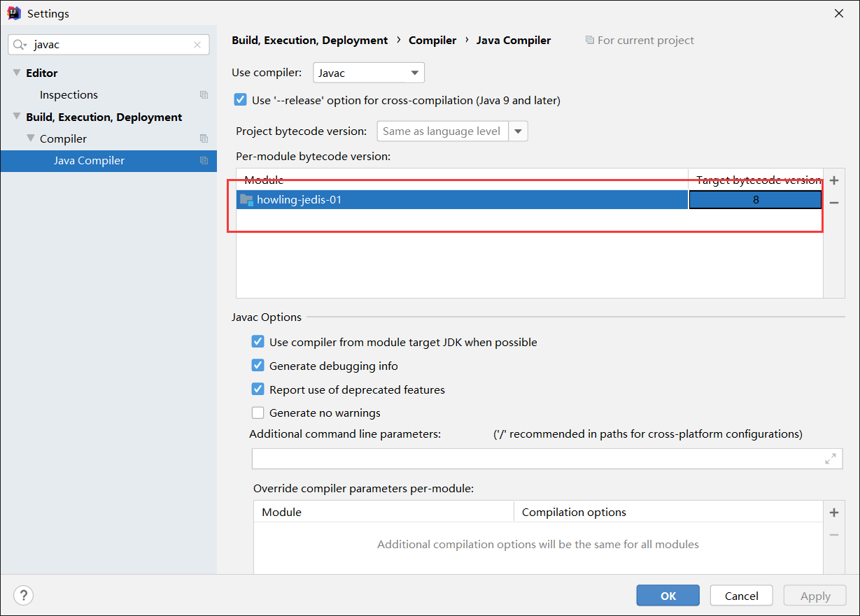
Task: Expand the additional command line parameters field
Action: (x=831, y=459)
